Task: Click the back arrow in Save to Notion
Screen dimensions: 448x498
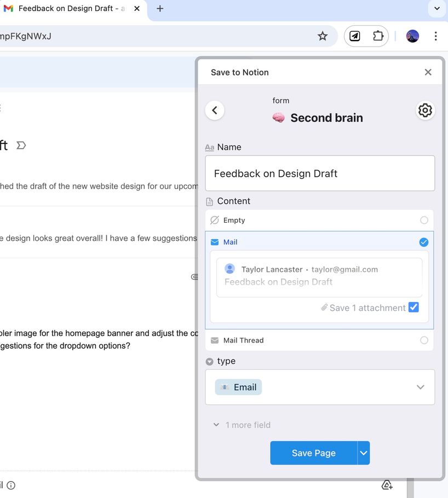Action: coord(215,110)
